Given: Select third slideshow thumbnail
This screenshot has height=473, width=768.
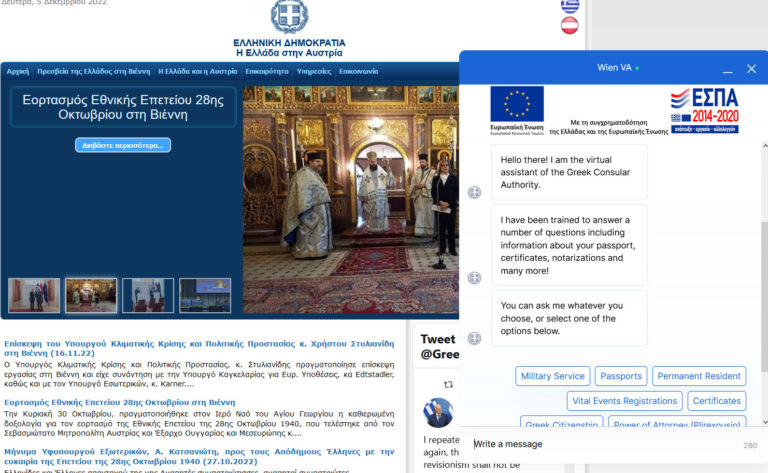Looking at the screenshot, I should click(148, 295).
